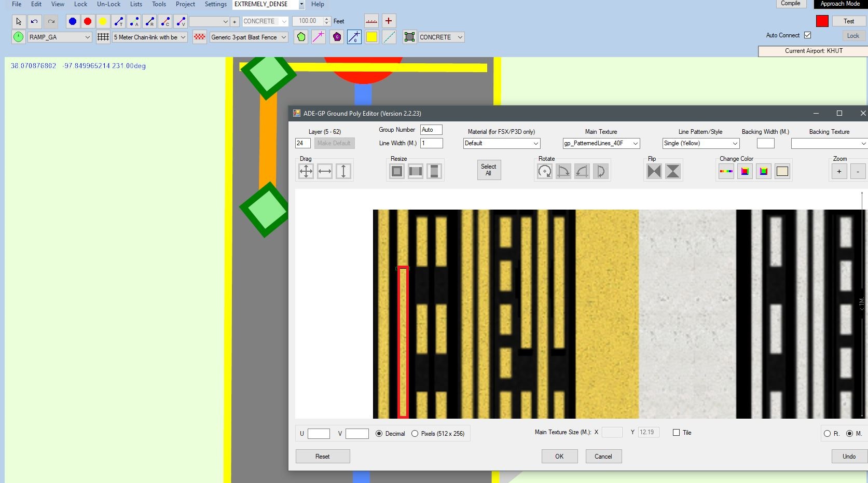The height and width of the screenshot is (483, 868).
Task: Select the yellow dot drawing tool
Action: tap(103, 21)
